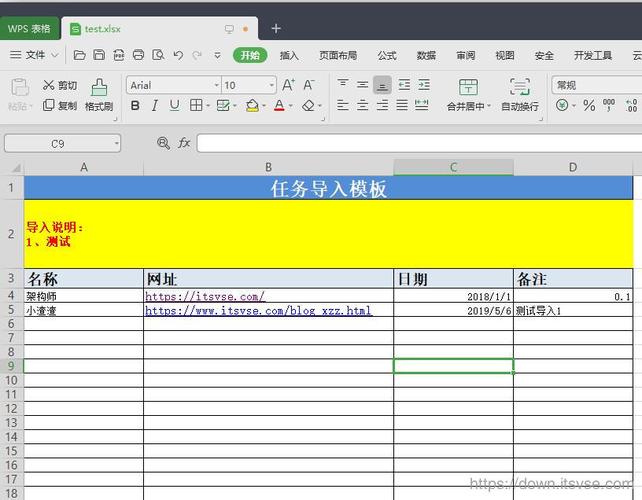The image size is (642, 500).
Task: Open quick access toolbar customize dropdown
Action: coord(217,55)
